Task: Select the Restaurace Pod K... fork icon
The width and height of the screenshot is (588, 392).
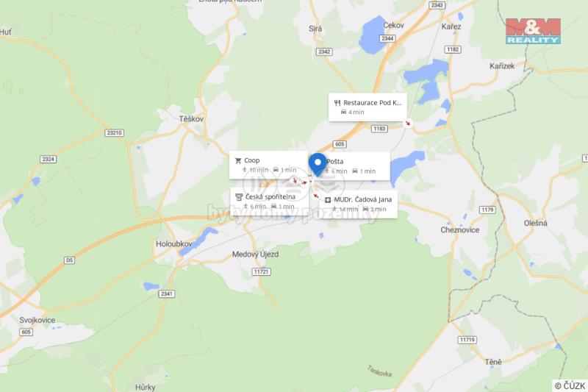Action: pyautogui.click(x=337, y=103)
